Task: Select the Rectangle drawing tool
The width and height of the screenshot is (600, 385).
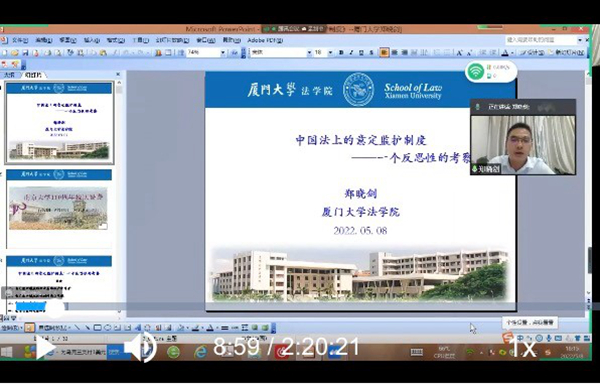Action: click(98, 328)
